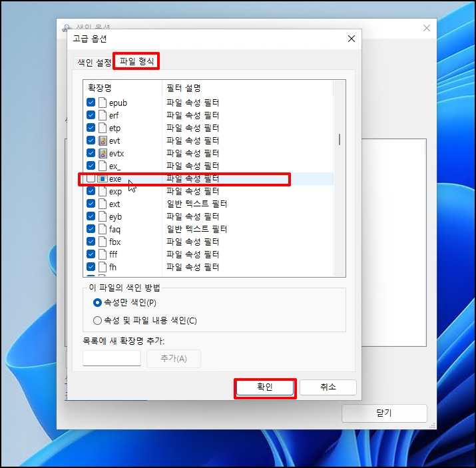Click 파일 속성 필터 in eyb row

pyautogui.click(x=193, y=216)
